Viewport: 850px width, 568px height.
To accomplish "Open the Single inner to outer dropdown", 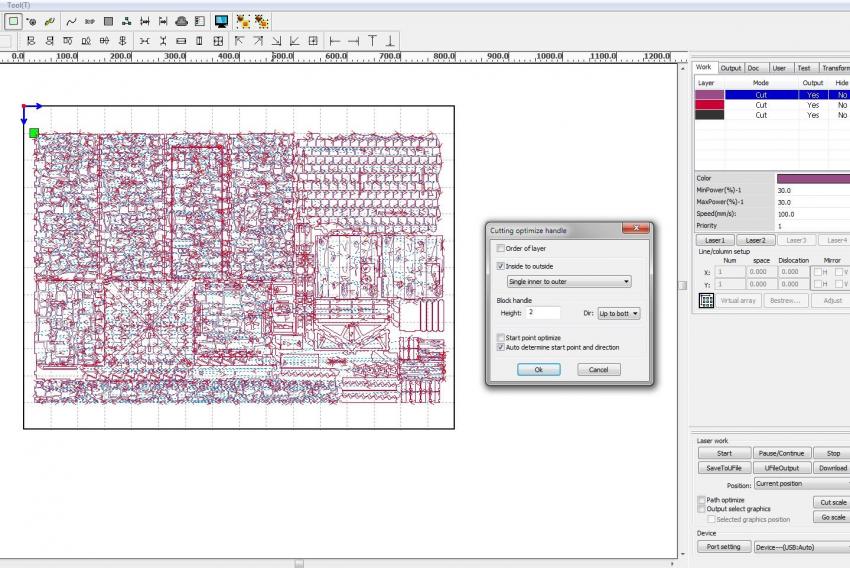I will pyautogui.click(x=568, y=282).
